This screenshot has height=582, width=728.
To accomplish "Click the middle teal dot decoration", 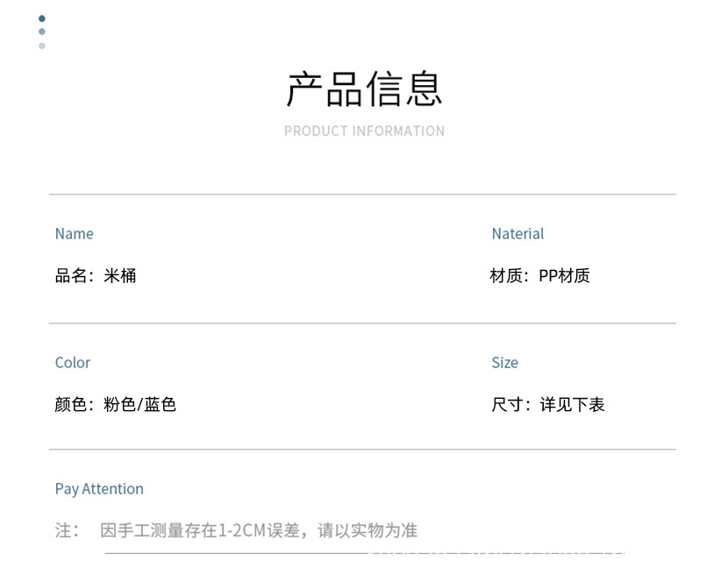I will click(x=40, y=31).
